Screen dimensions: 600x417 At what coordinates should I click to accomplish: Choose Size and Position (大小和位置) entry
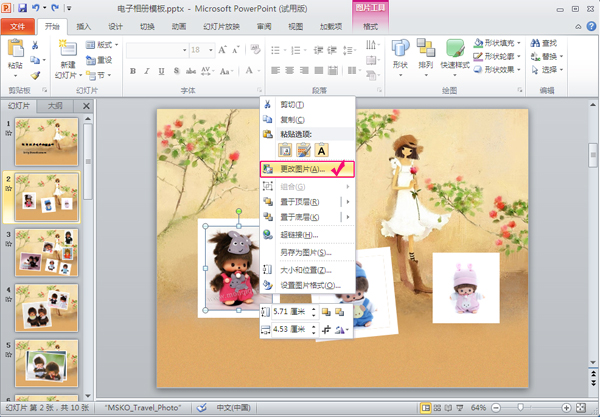[307, 270]
